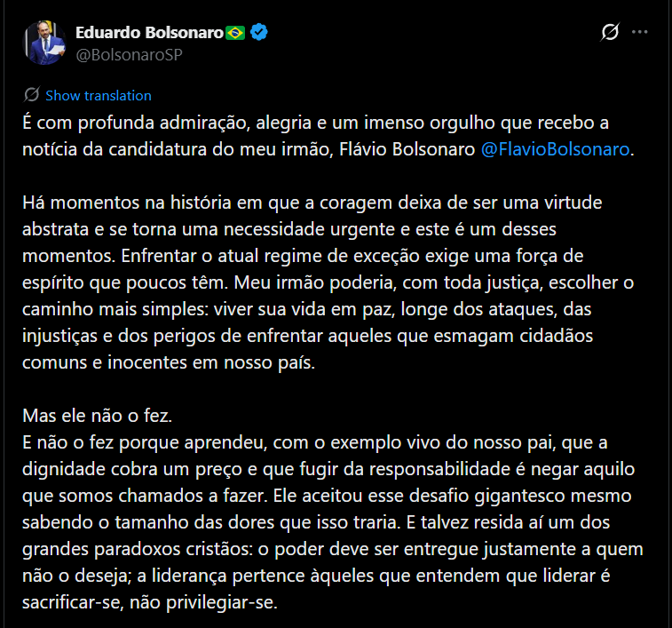Click the Brazil flag emoji beside the name
The width and height of the screenshot is (672, 628).
235,33
